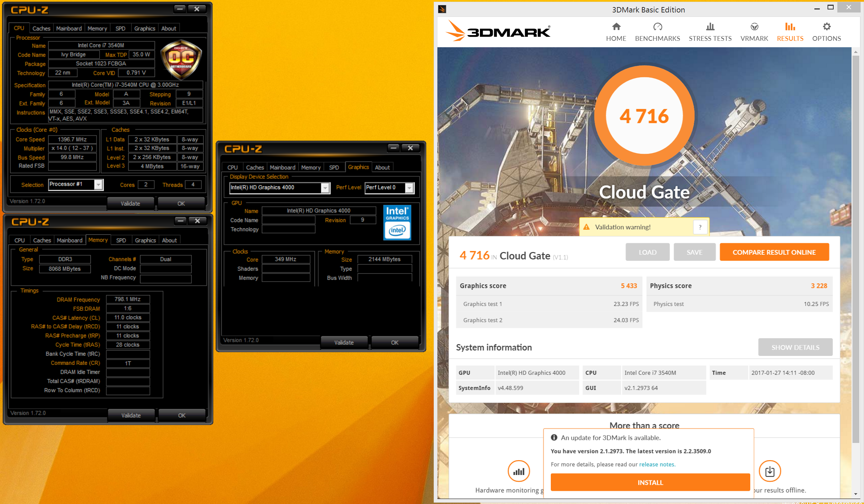Open the Perf Level dropdown

click(409, 188)
